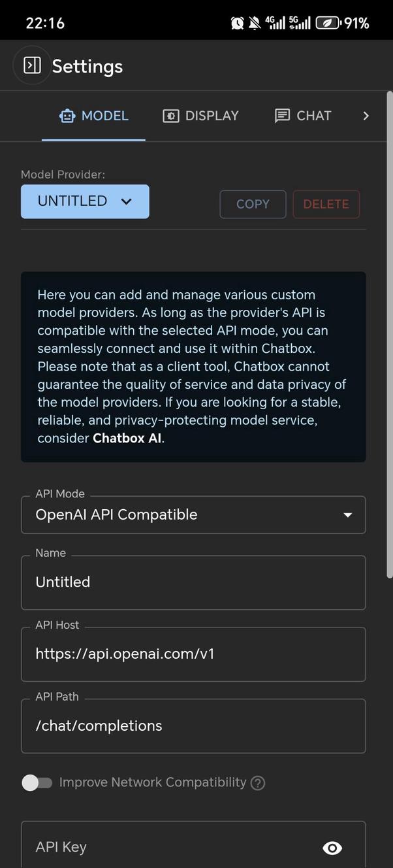The image size is (393, 868).
Task: Tap the muted notifications bell icon
Action: click(254, 24)
